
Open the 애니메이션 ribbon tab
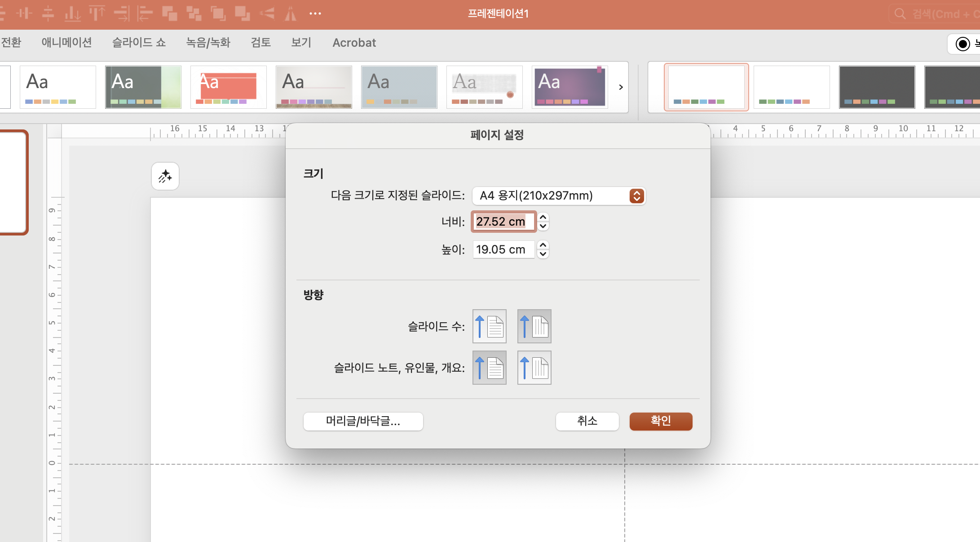tap(66, 43)
